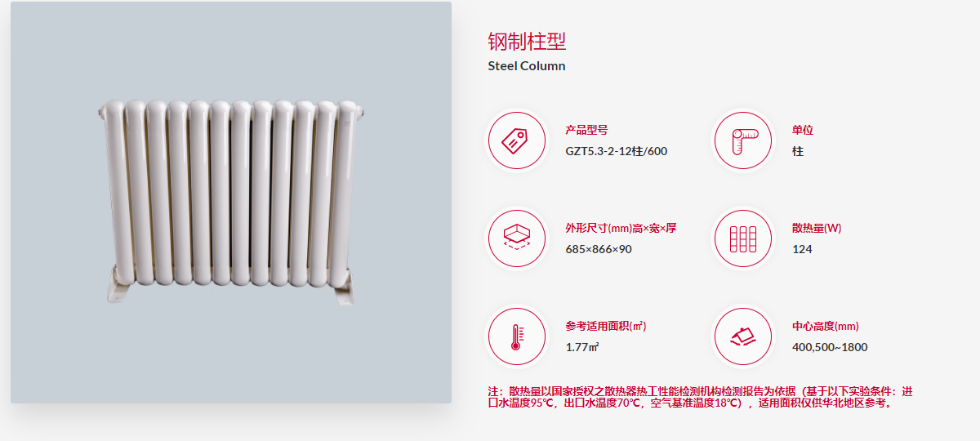This screenshot has width=980, height=441.
Task: Click the heat output value 124
Action: tap(802, 249)
